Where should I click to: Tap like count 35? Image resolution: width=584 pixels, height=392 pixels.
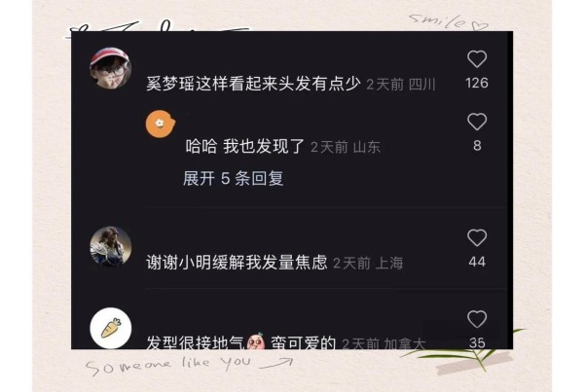coord(477,342)
